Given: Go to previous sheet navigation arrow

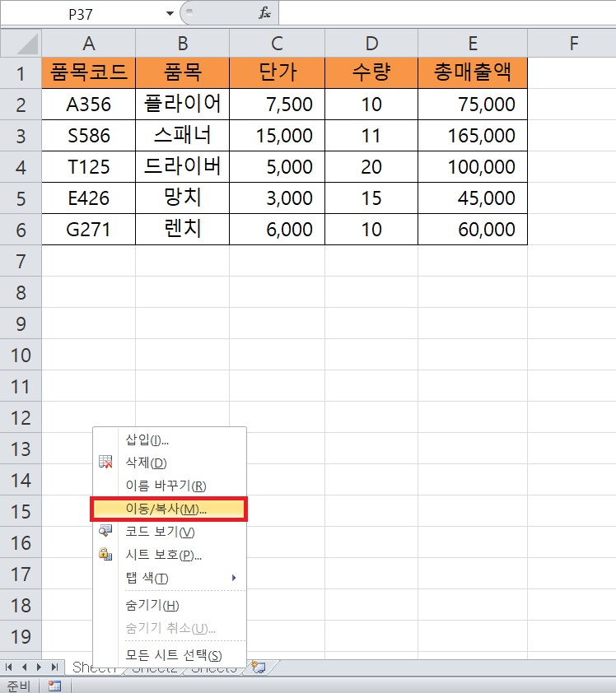Looking at the screenshot, I should [x=25, y=667].
